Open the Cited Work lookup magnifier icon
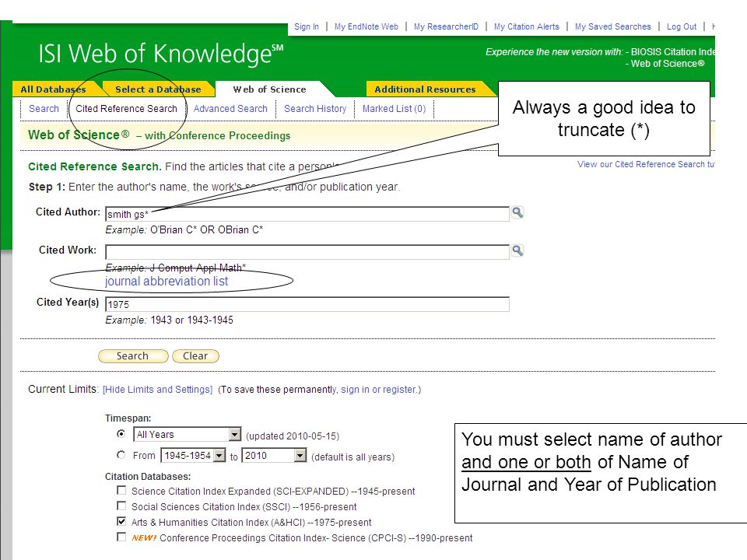 tap(517, 250)
